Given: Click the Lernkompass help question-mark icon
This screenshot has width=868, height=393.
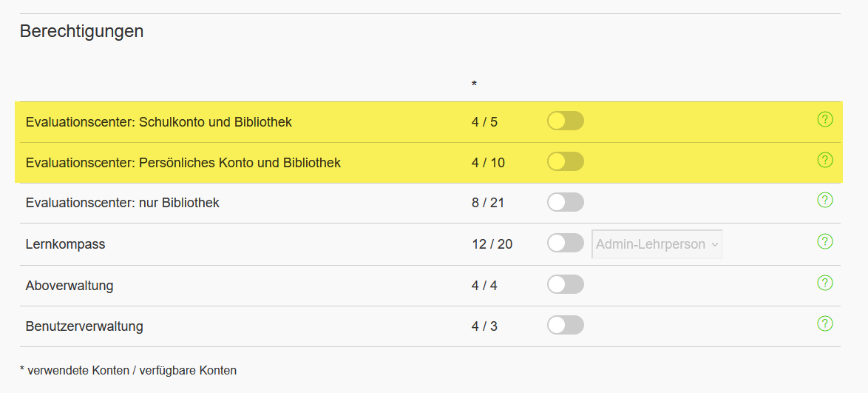Looking at the screenshot, I should 825,242.
